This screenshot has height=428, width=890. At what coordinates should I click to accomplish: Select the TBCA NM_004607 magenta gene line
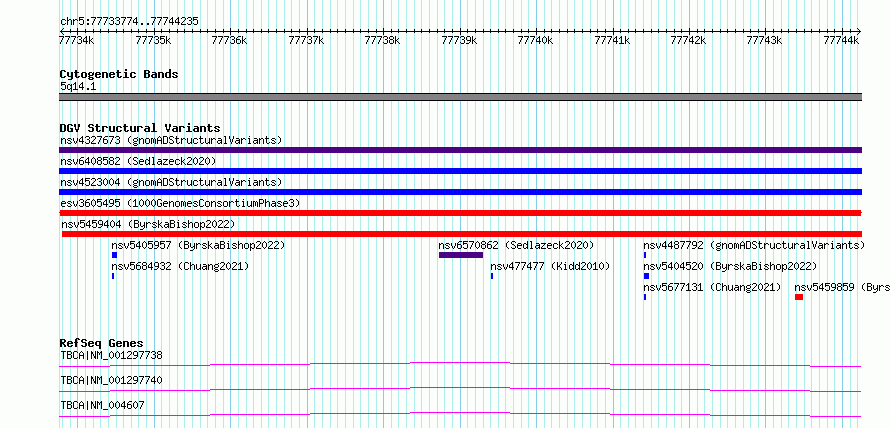[460, 414]
